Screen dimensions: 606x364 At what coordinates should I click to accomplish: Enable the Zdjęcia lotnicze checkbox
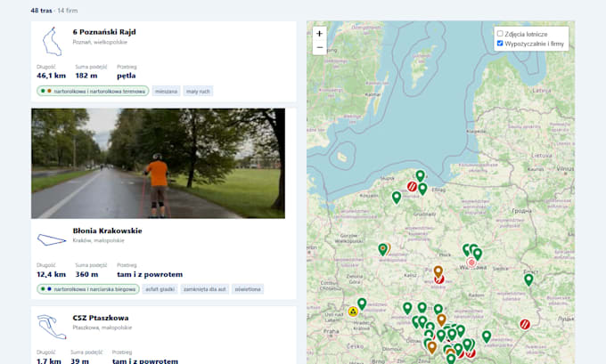[x=500, y=34]
